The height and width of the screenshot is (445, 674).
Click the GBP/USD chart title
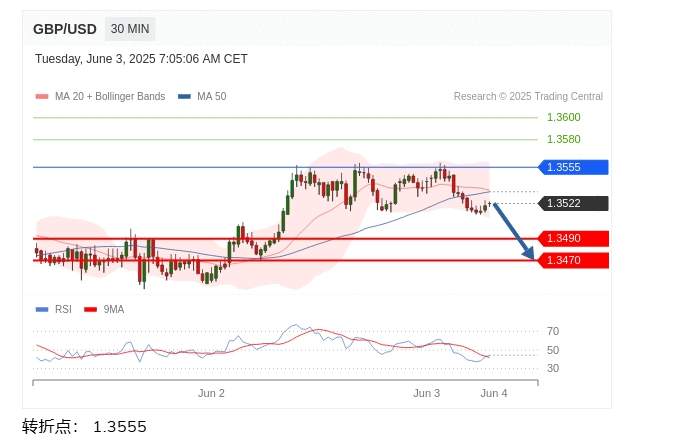pyautogui.click(x=65, y=29)
